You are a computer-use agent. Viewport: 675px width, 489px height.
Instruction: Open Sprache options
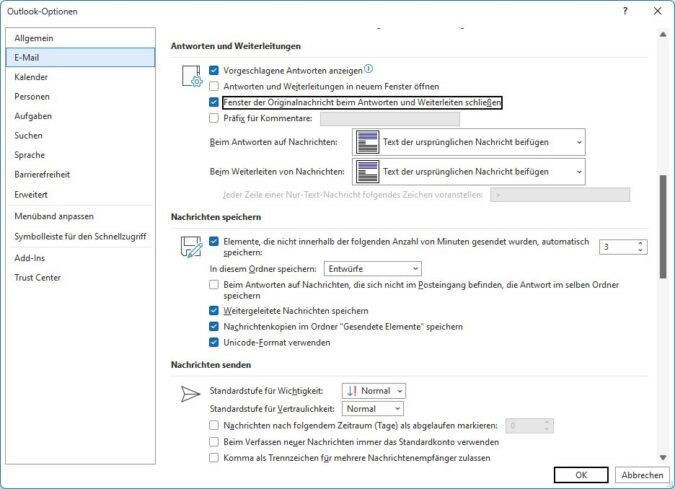[81, 155]
